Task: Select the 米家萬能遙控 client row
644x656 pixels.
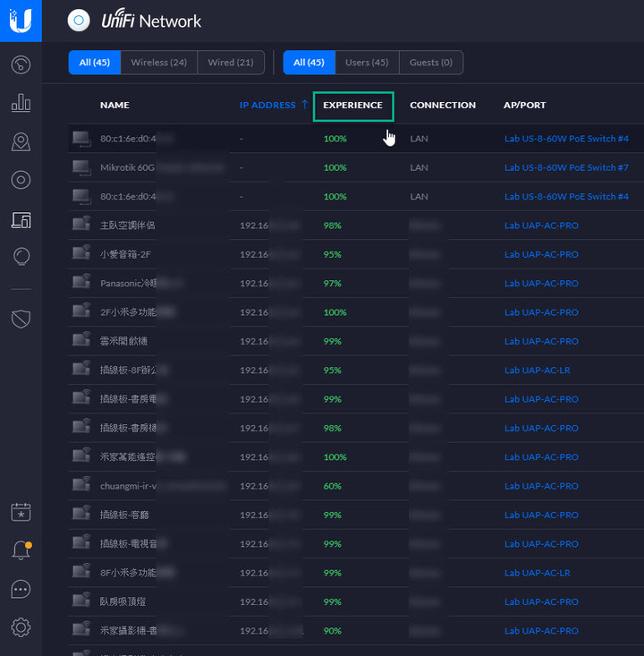Action: coord(356,457)
